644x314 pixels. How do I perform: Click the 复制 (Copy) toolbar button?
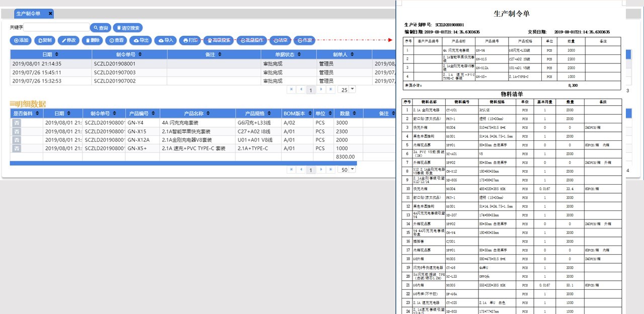(x=44, y=40)
